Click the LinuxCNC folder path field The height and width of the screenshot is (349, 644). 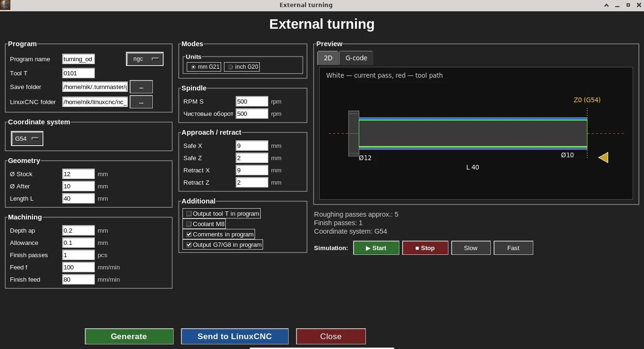(x=95, y=102)
